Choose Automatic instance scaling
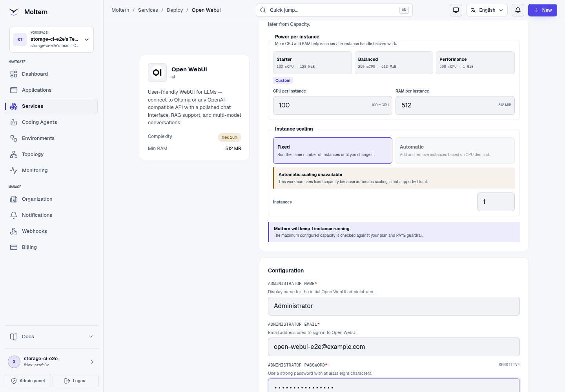 (455, 151)
